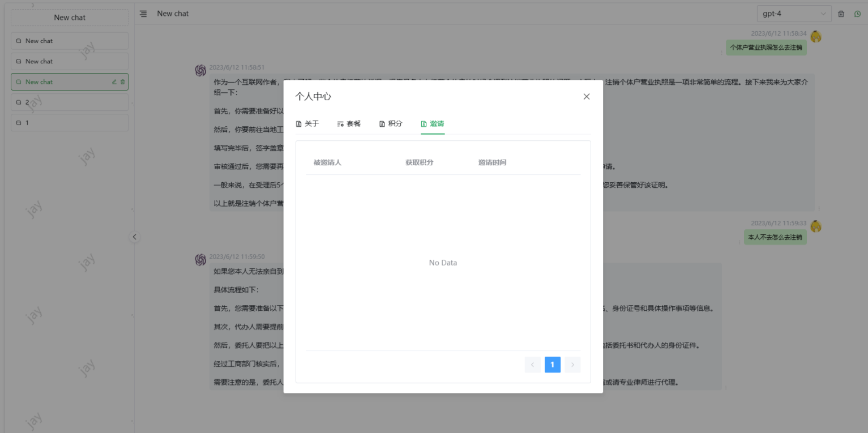The height and width of the screenshot is (433, 868).
Task: Close the 个人中心 dialog
Action: point(586,97)
